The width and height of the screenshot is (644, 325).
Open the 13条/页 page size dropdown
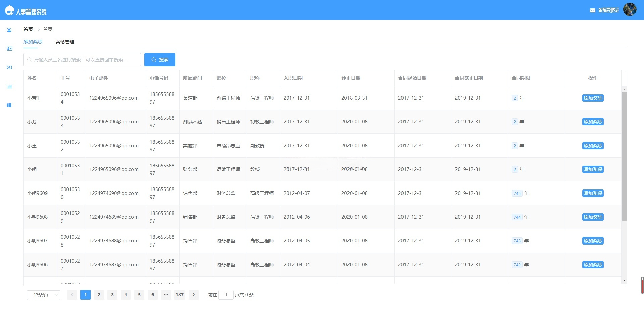(43, 295)
